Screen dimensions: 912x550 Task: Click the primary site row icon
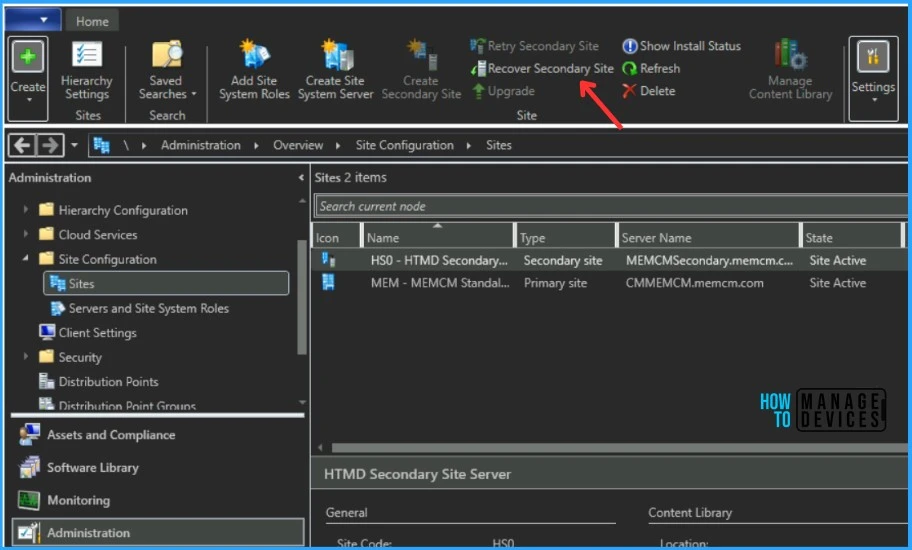pos(329,283)
